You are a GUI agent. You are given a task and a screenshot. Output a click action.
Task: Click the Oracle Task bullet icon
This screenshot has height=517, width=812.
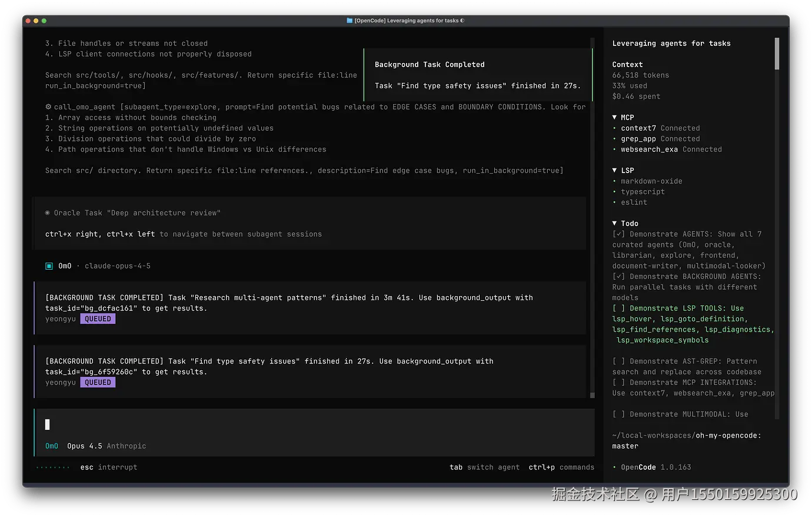click(x=48, y=213)
